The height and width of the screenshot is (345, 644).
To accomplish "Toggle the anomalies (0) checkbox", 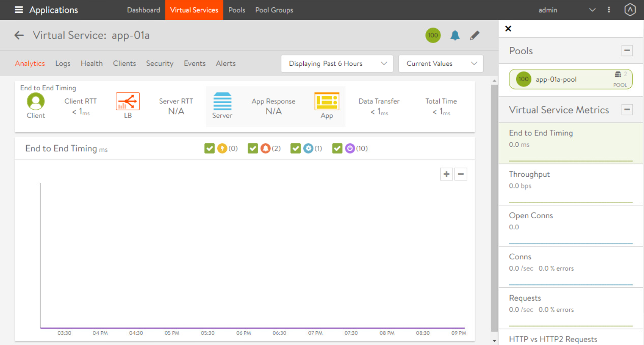I will click(x=210, y=148).
